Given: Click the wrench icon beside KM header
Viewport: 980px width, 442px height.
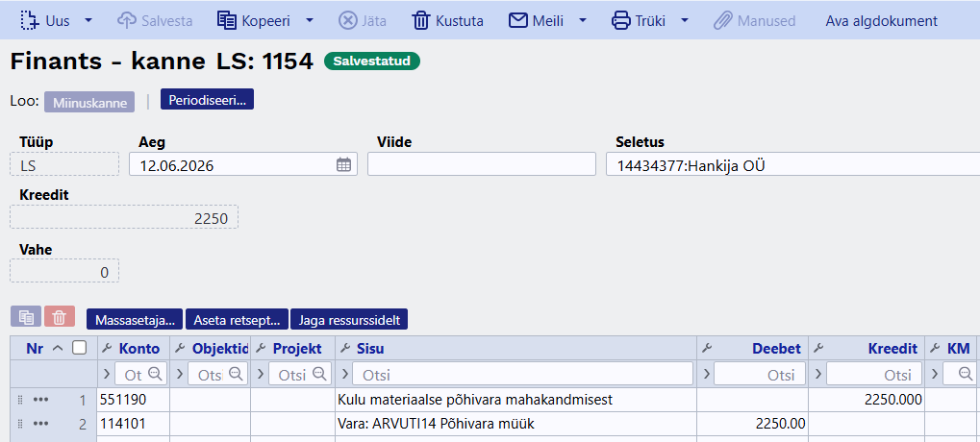Looking at the screenshot, I should pos(935,349).
